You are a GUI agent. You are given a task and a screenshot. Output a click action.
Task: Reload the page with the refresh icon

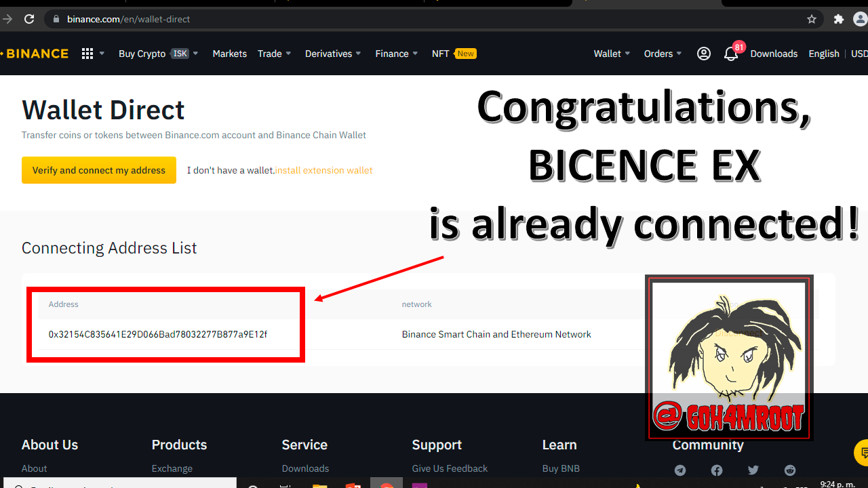coord(29,19)
